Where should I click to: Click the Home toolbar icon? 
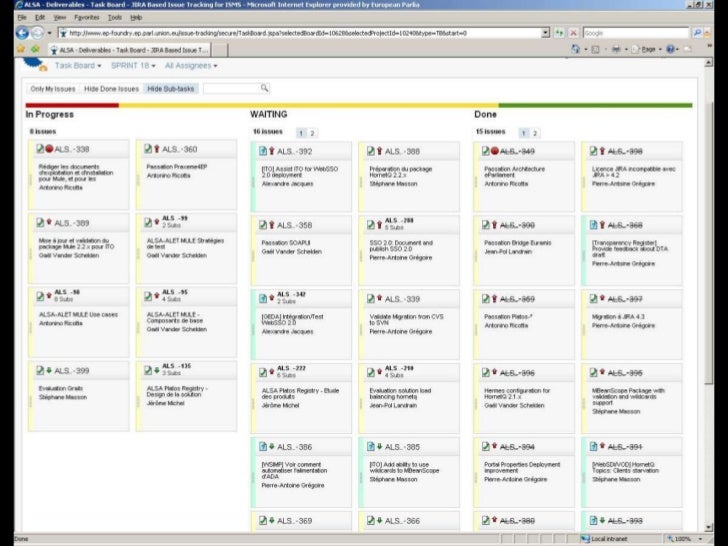pos(575,49)
